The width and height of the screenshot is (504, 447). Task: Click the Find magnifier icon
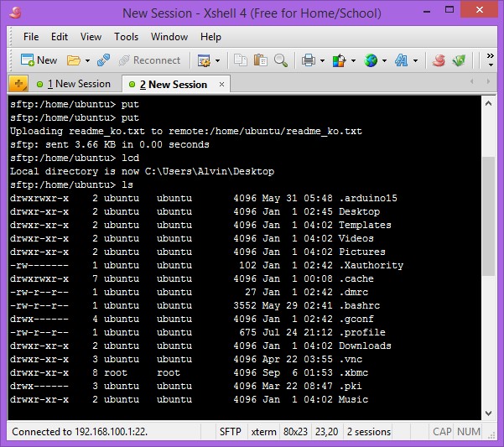[281, 60]
